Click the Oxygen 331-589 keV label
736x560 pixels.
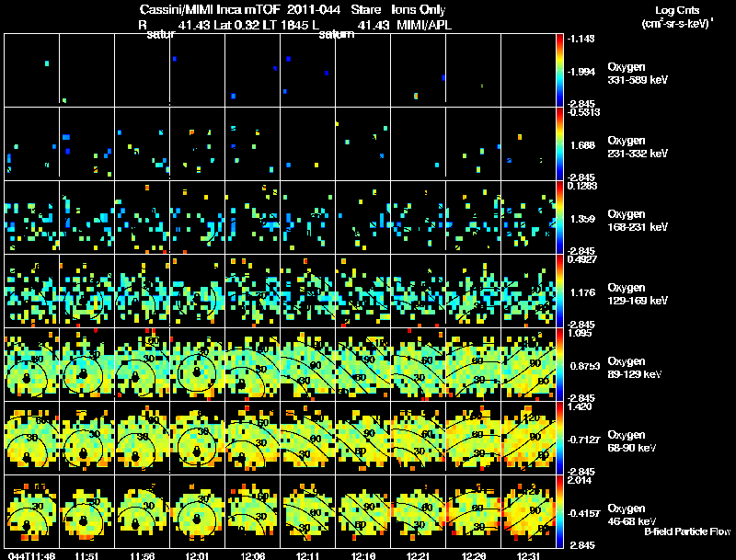pyautogui.click(x=638, y=74)
